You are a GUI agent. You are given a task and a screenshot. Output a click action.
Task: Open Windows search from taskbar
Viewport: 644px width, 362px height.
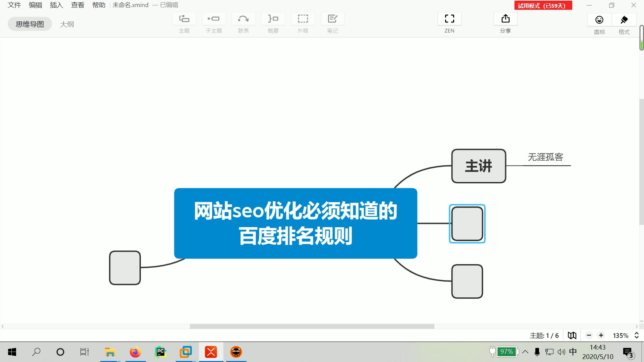36,352
